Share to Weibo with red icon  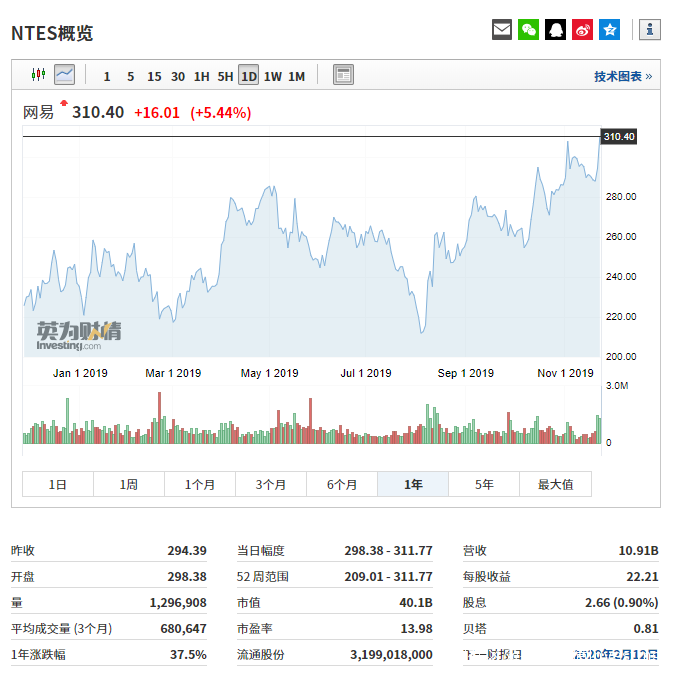coord(582,29)
